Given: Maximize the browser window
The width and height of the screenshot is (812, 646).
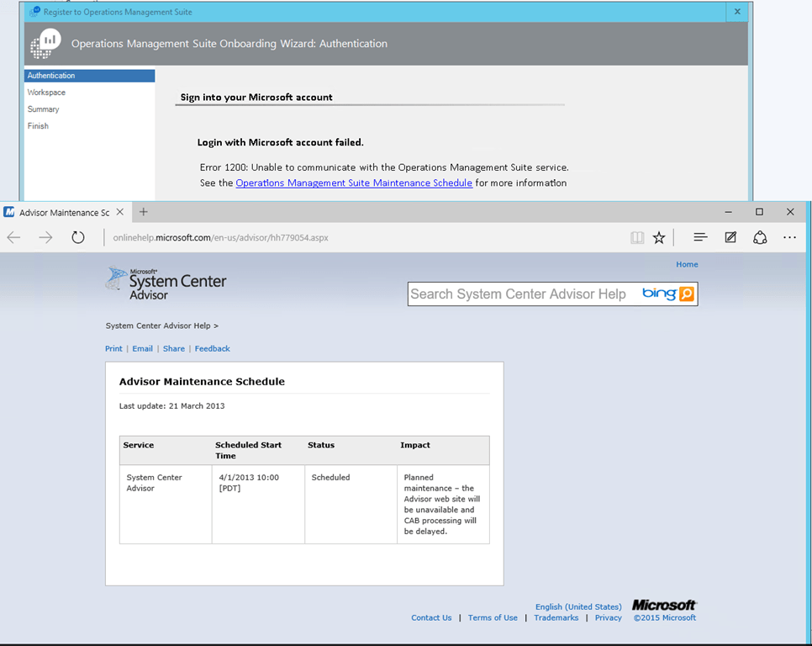Looking at the screenshot, I should (x=759, y=212).
